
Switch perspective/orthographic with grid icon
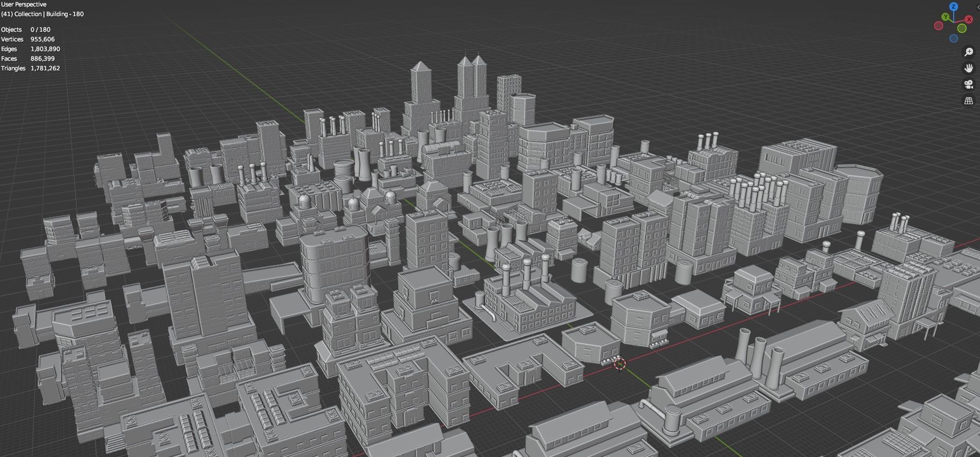(x=969, y=100)
